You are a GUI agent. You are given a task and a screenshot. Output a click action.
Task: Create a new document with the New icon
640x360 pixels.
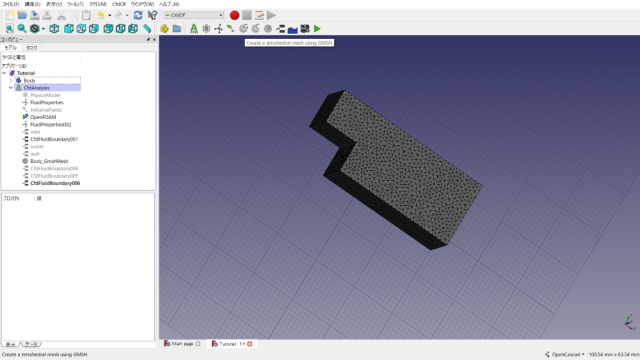[x=10, y=16]
